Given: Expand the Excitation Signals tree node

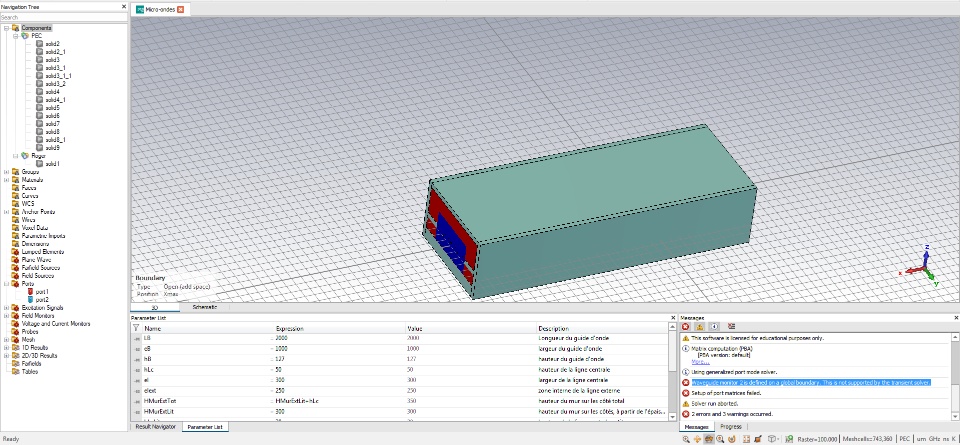Looking at the screenshot, I should (6, 307).
